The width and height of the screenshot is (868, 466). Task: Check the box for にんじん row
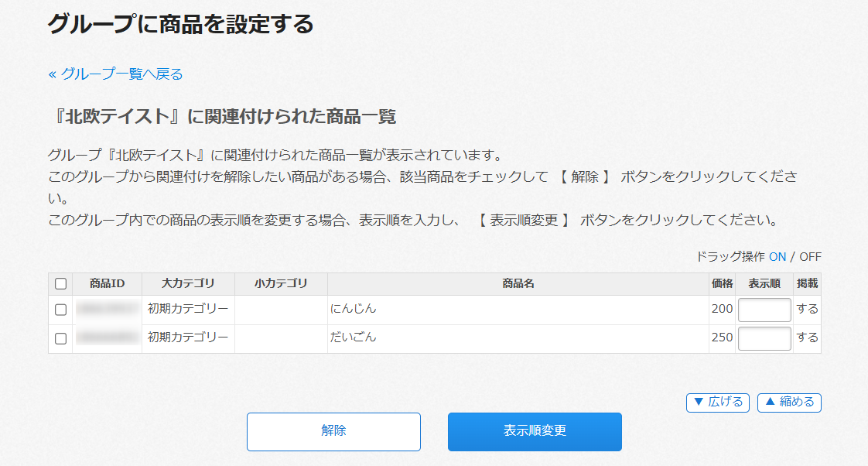60,310
